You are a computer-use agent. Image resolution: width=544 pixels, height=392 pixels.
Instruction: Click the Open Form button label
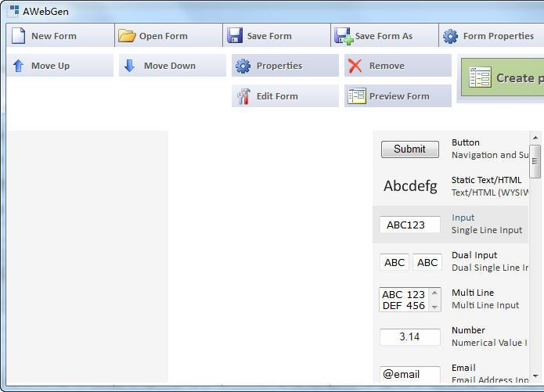click(163, 36)
